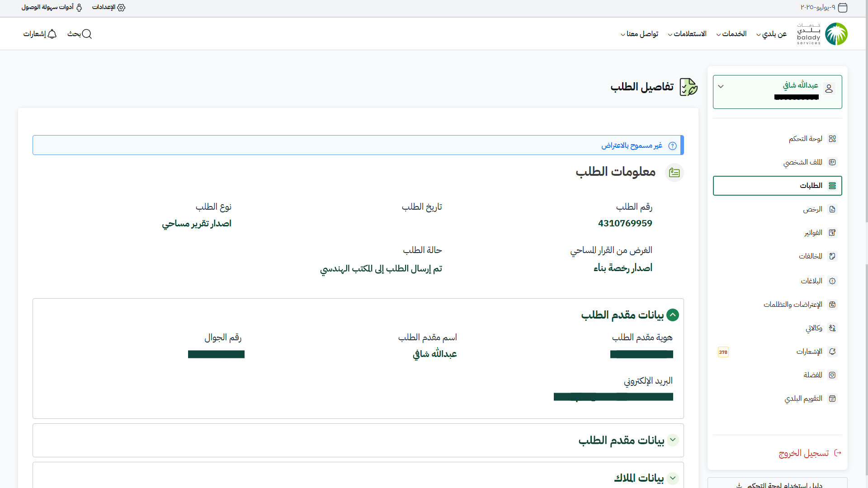Expand the second بيانات مقدم الطلب section

coord(673,440)
